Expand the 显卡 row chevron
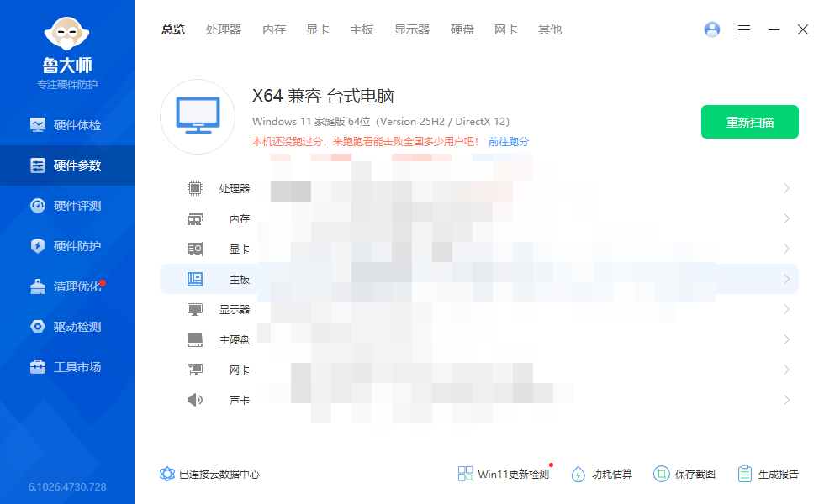 pyautogui.click(x=787, y=249)
